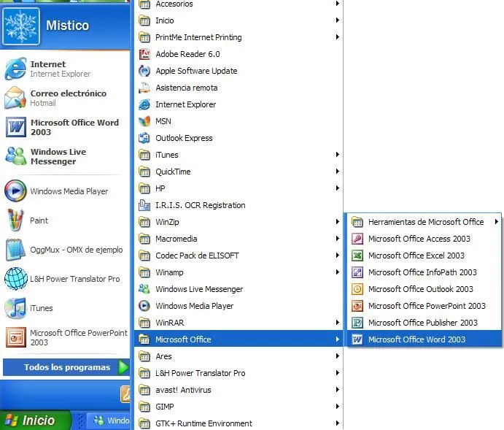504x430 pixels.
Task: Open Adobe Reader 6.0 icon
Action: 144,54
